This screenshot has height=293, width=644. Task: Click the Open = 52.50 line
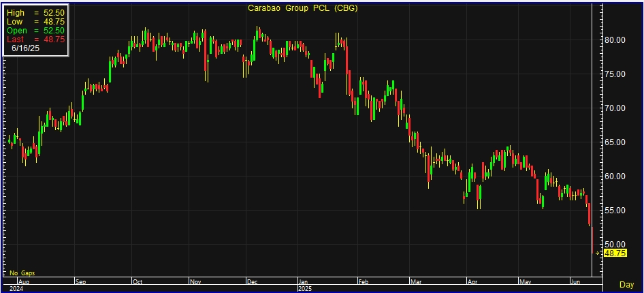[x=35, y=31]
